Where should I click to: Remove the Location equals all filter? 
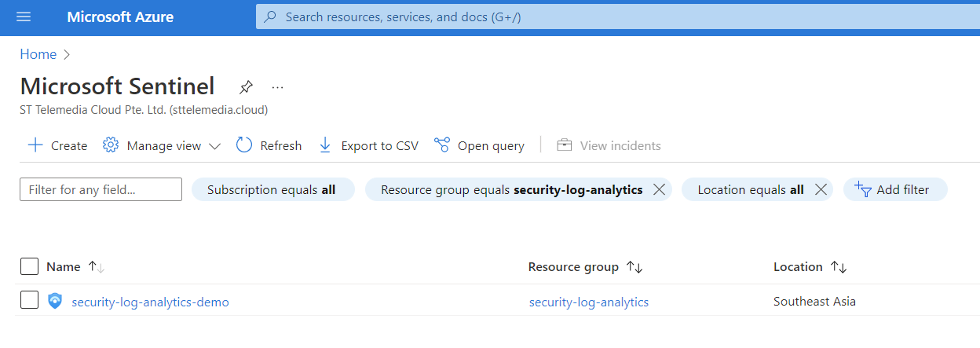(x=820, y=189)
